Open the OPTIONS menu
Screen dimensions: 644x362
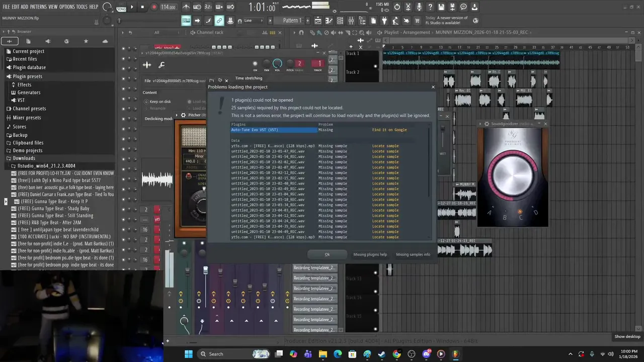point(67,7)
